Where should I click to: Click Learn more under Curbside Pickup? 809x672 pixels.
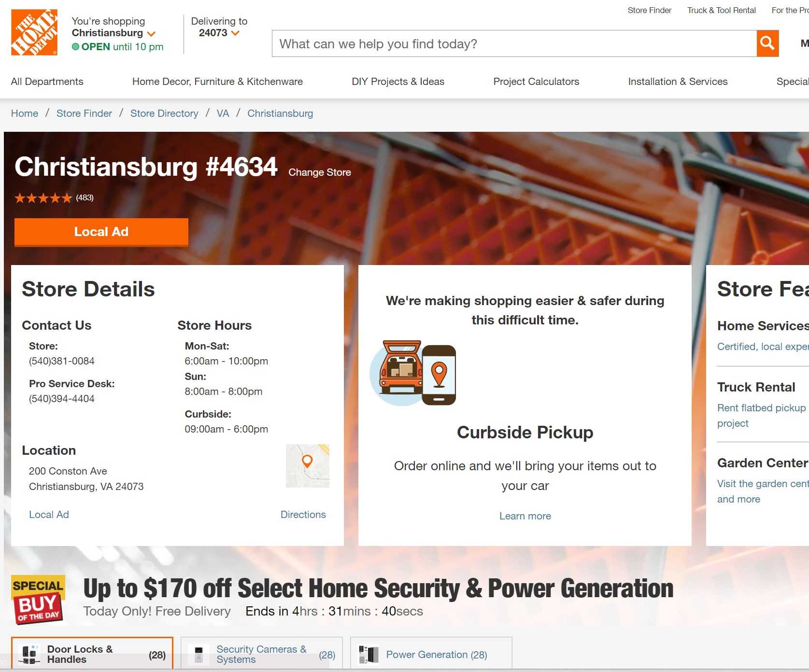click(525, 516)
